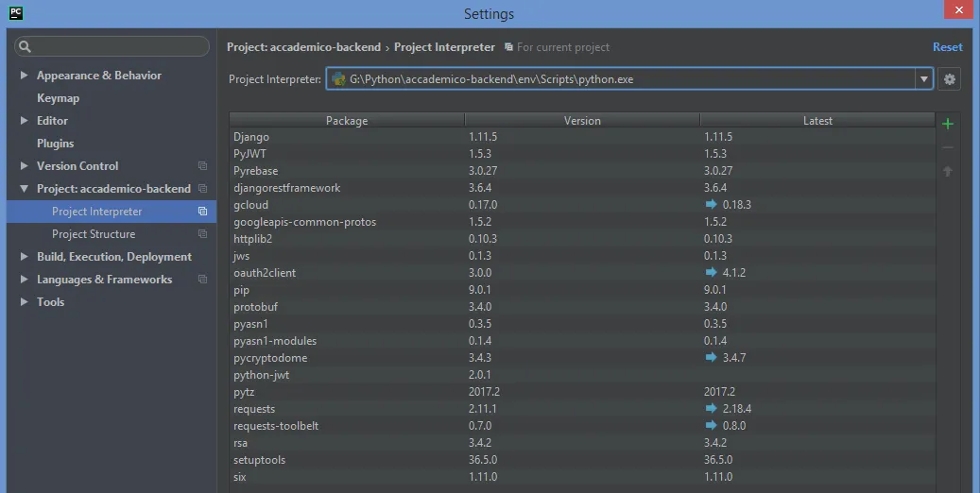Screen dimensions: 980x493
Task: Open the interpreter gear settings menu
Action: click(950, 79)
